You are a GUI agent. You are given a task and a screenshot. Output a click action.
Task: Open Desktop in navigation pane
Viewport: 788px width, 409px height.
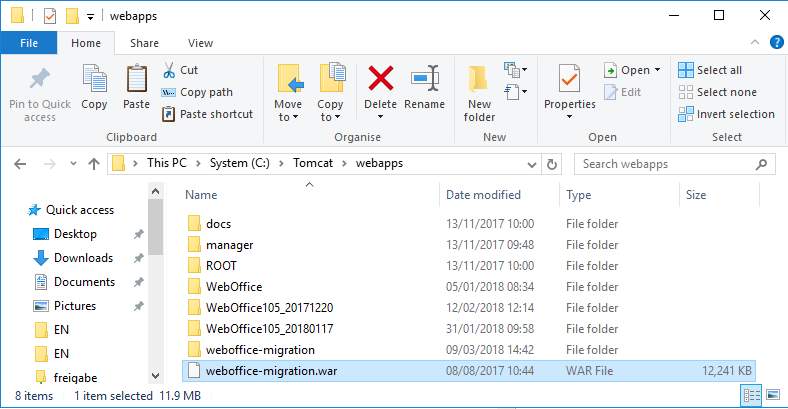[75, 234]
